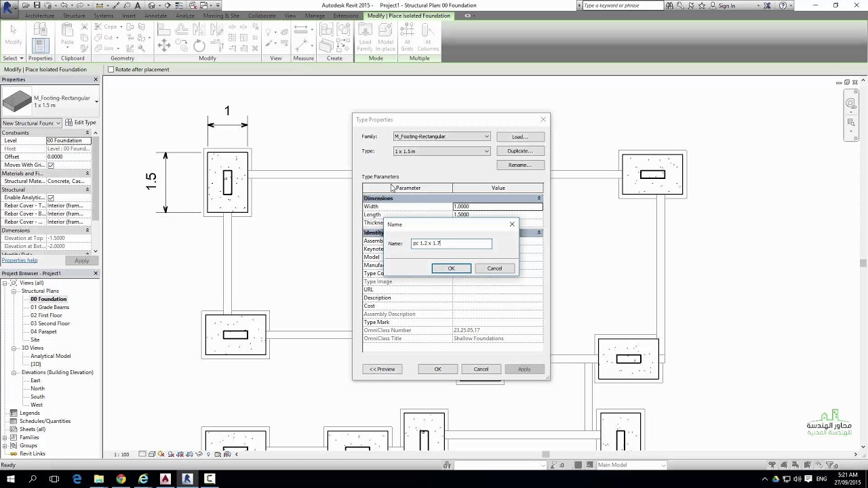The width and height of the screenshot is (868, 488).
Task: Click Cancel in the Name dialog
Action: pyautogui.click(x=494, y=268)
